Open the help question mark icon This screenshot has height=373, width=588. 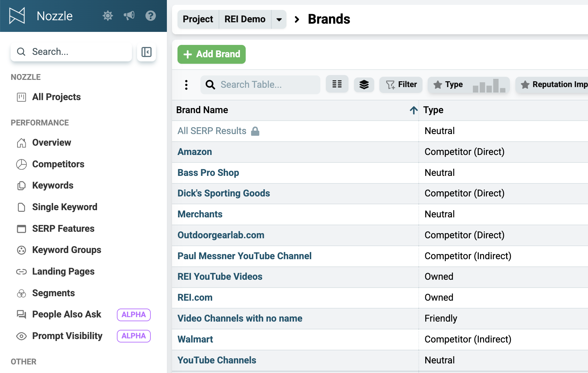150,16
